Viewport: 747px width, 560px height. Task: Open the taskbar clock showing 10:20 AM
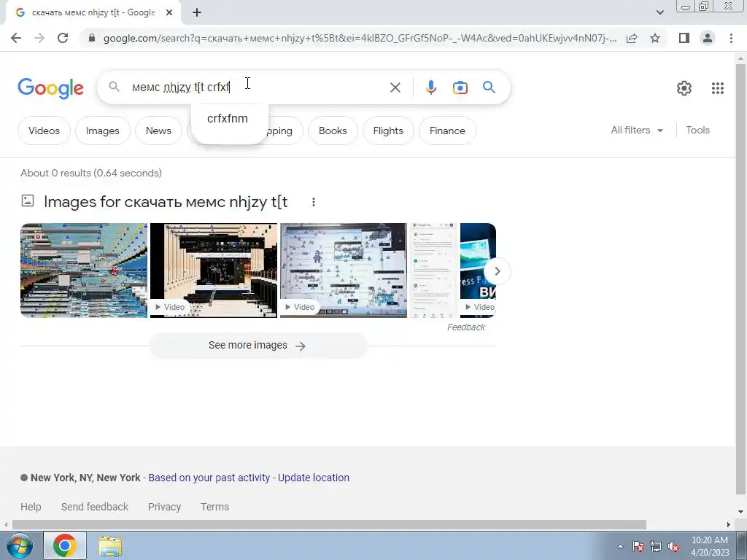(x=709, y=545)
